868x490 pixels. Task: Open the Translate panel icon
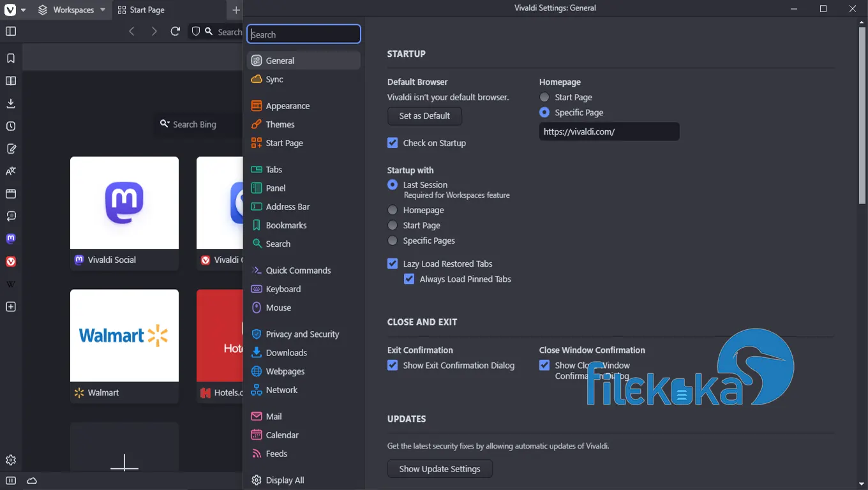[11, 171]
